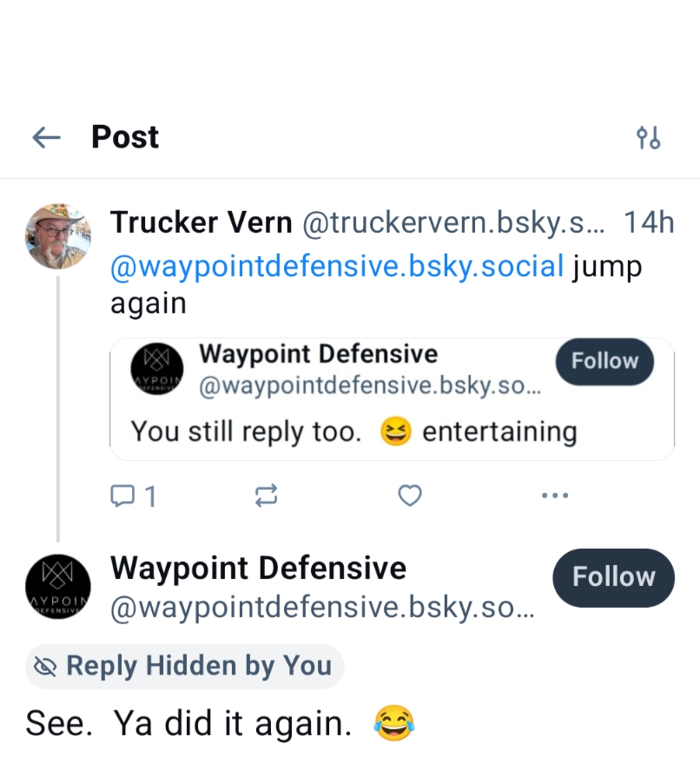Open Trucker Vern's display name

click(201, 223)
